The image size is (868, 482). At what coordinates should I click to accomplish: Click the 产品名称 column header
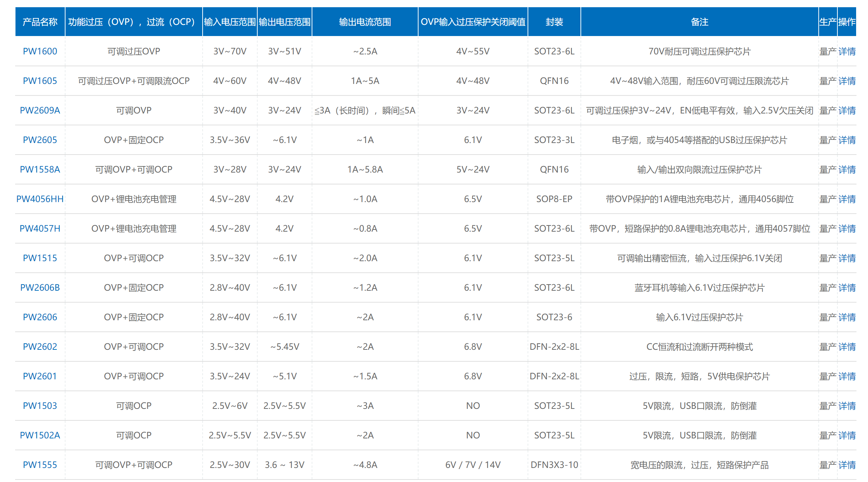click(x=40, y=22)
